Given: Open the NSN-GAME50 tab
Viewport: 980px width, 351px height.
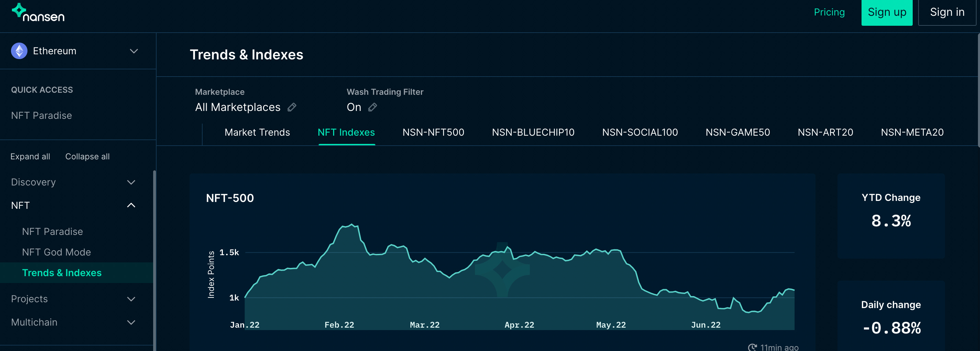Looking at the screenshot, I should click(738, 133).
